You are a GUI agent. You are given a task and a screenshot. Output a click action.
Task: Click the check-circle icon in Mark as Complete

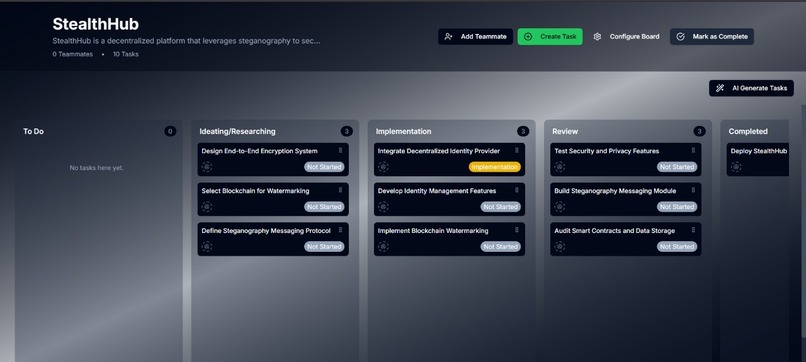point(680,37)
